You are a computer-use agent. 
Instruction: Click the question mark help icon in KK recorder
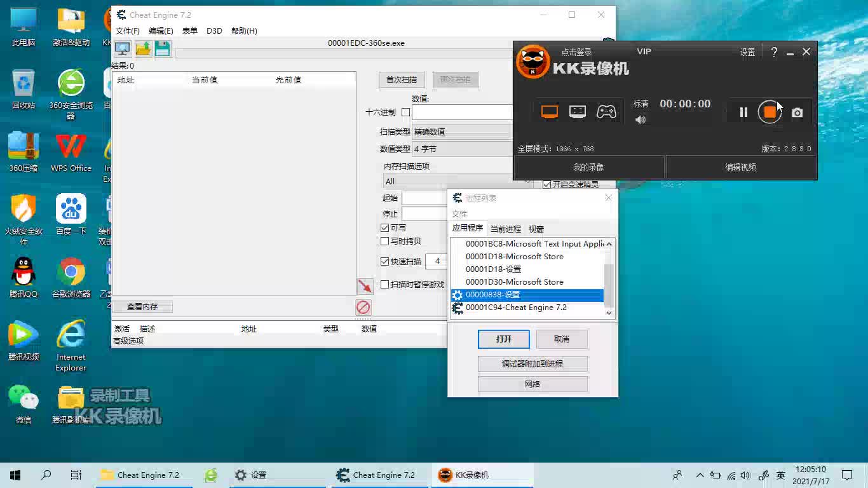click(x=774, y=52)
